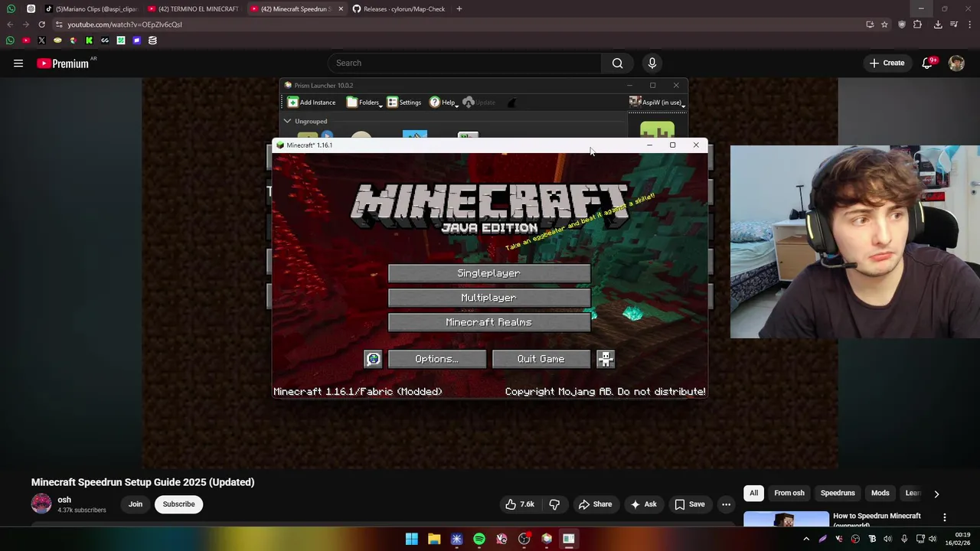The image size is (980, 551).
Task: Dislike the video
Action: 554,504
